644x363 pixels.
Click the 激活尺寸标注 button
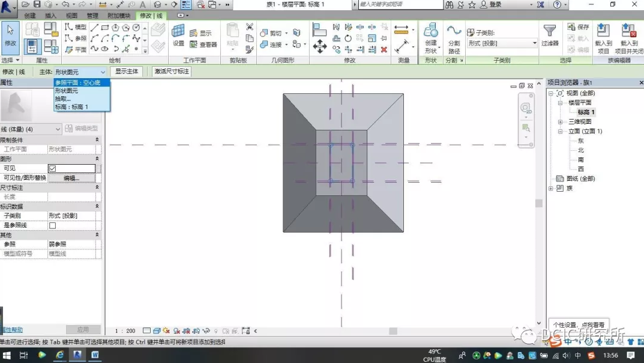point(172,71)
